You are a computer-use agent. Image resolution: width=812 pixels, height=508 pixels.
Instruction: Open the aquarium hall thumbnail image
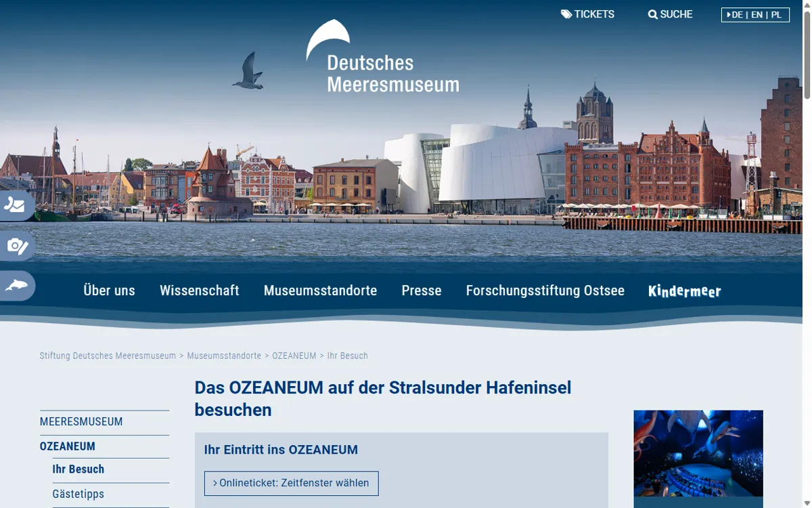pos(698,453)
